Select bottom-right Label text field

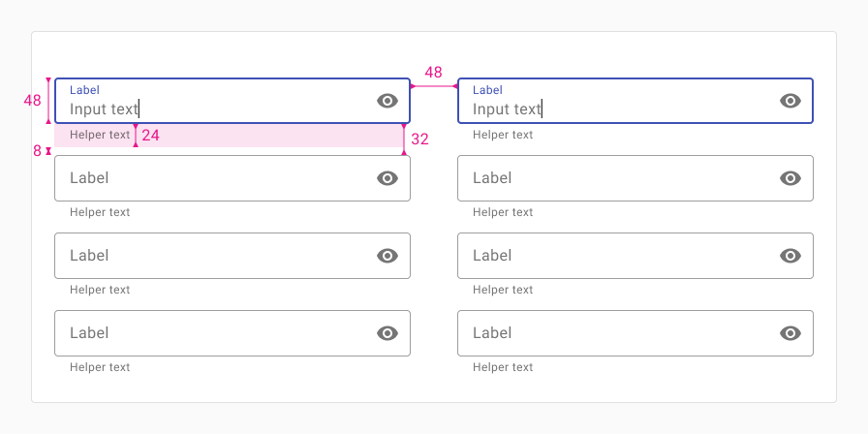pos(635,333)
